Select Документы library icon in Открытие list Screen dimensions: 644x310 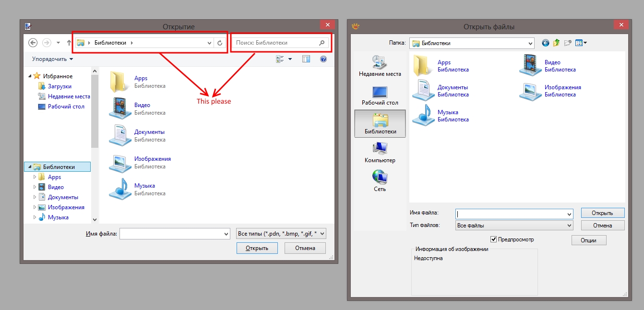point(119,135)
